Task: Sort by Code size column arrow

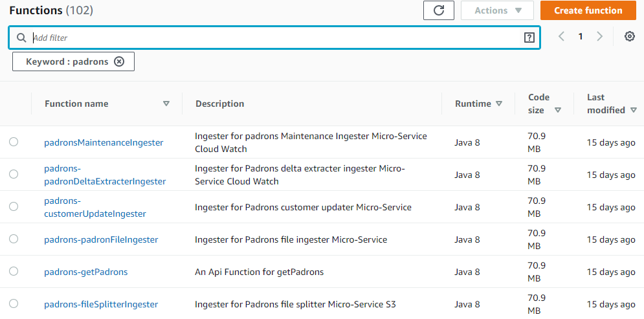Action: coord(557,110)
